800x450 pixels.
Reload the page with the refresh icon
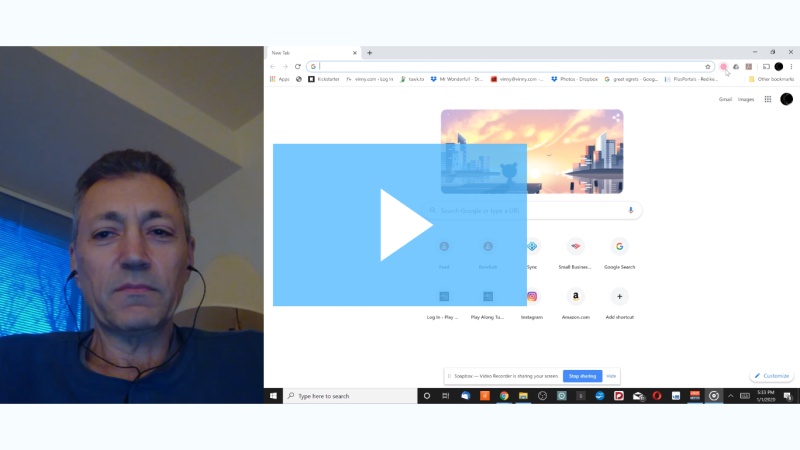point(298,67)
